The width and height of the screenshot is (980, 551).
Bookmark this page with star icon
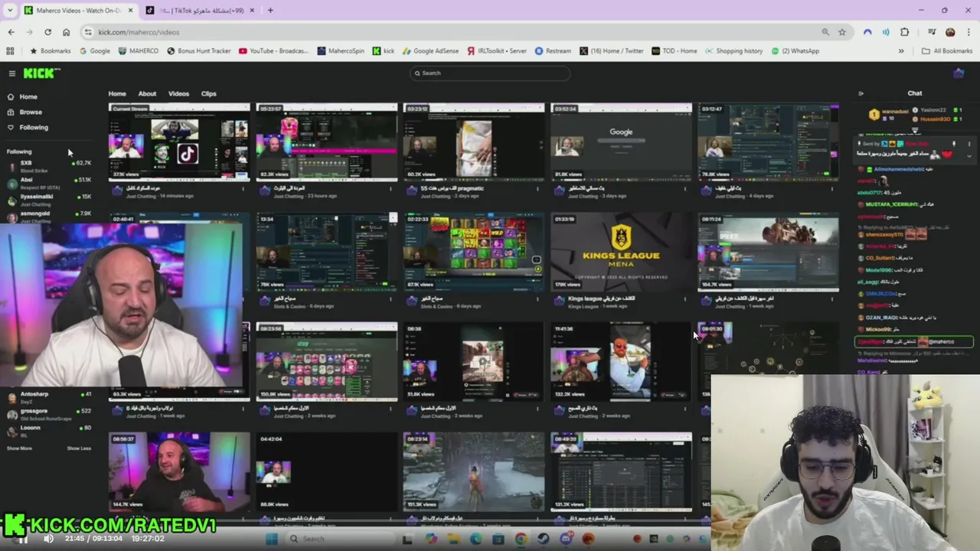point(842,32)
